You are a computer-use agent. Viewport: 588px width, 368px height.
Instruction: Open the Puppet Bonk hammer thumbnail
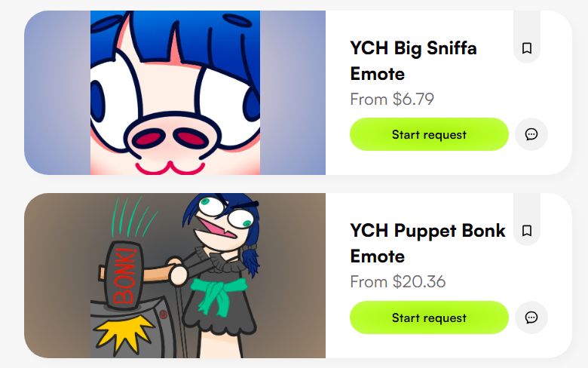pos(175,276)
